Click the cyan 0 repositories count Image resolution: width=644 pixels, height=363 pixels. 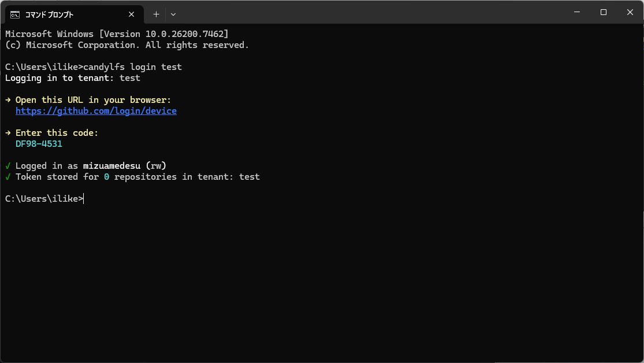tap(106, 177)
